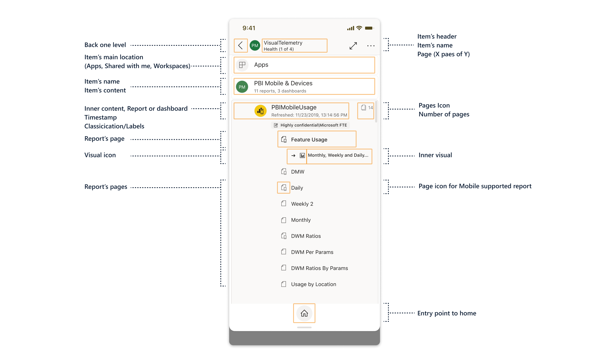This screenshot has height=364, width=608.
Task: Click the 9:41 clock
Action: 249,28
